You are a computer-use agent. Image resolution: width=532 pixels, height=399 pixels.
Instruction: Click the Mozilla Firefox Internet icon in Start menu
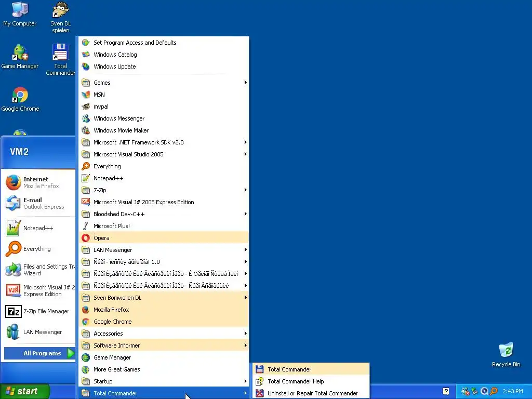[13, 182]
